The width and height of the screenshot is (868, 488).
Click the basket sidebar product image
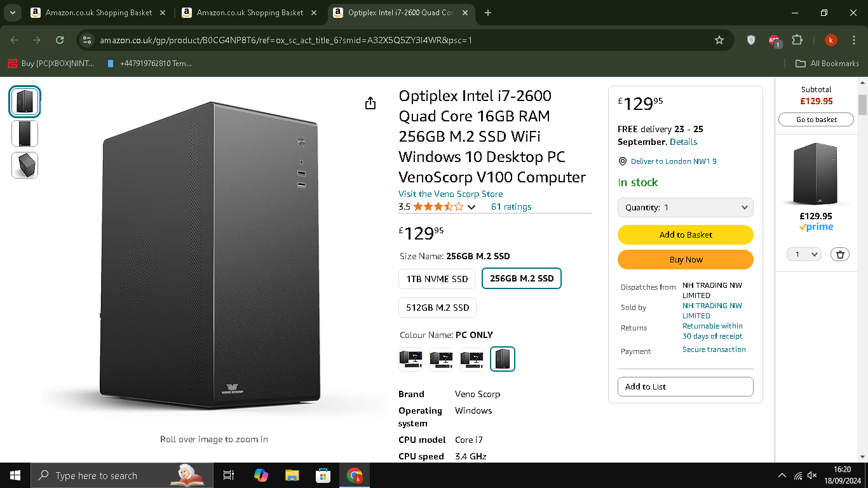pyautogui.click(x=816, y=173)
